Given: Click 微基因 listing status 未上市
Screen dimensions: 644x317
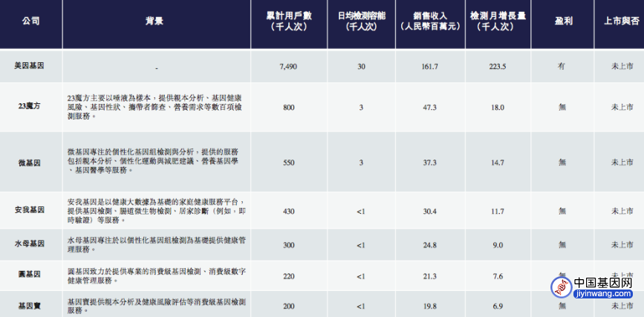Looking at the screenshot, I should [622, 163].
